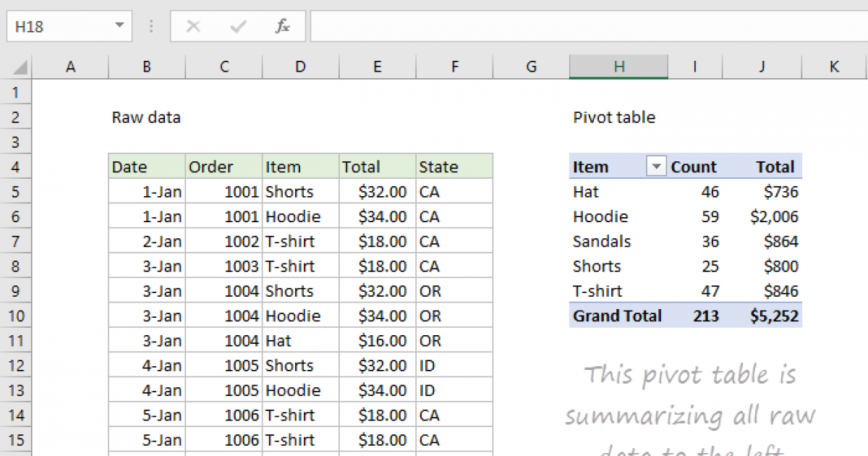
Task: Select the Date header cell of the raw data
Action: point(145,166)
